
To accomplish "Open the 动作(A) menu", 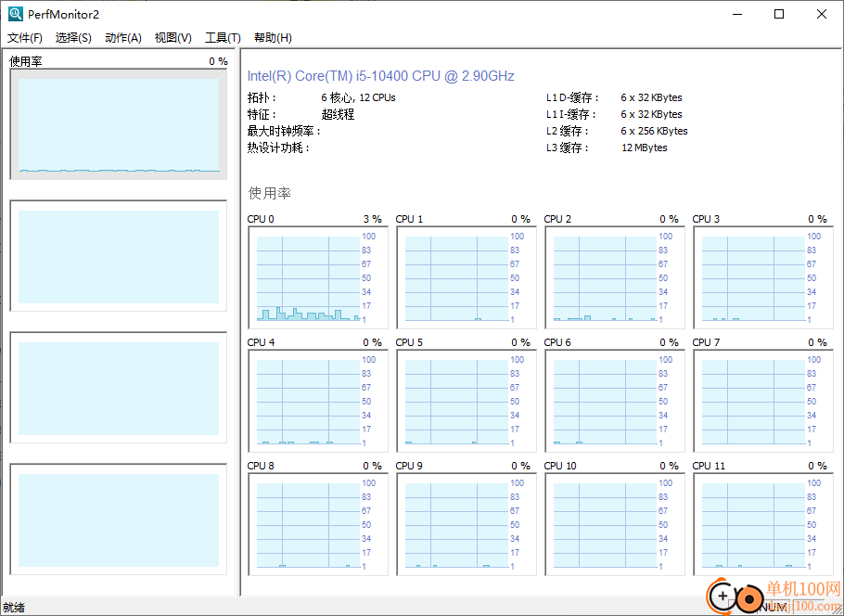I will 123,38.
